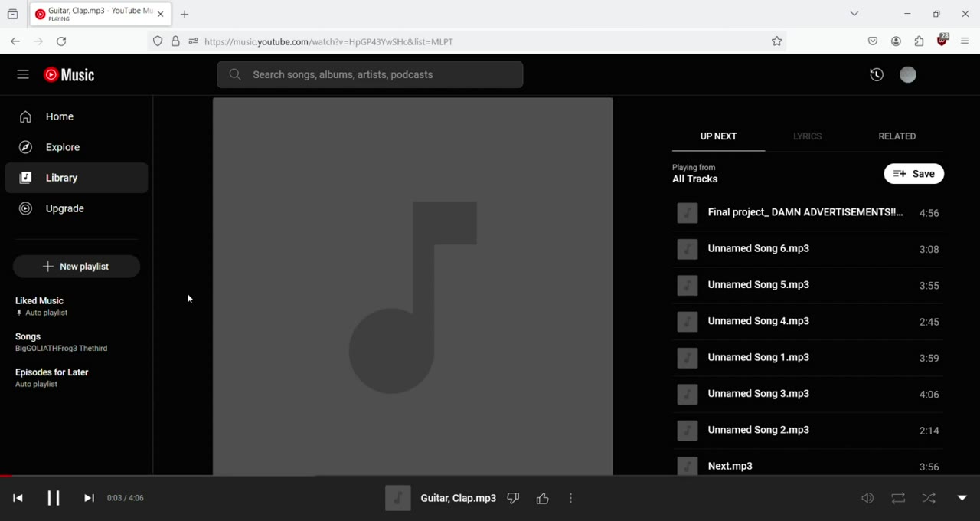Skip to previous track
The width and height of the screenshot is (980, 521).
point(18,498)
